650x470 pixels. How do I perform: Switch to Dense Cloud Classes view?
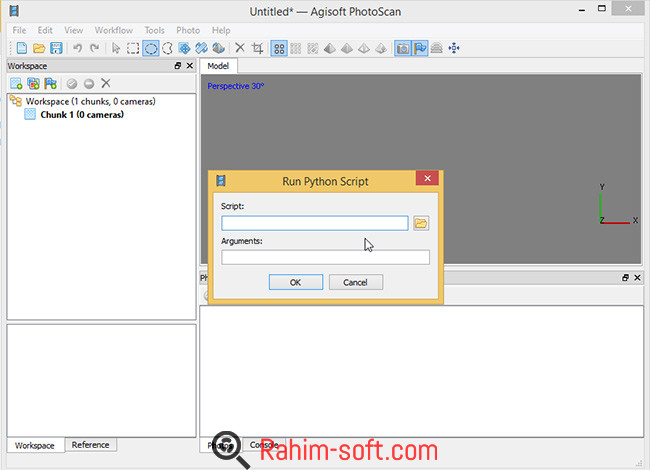[313, 48]
